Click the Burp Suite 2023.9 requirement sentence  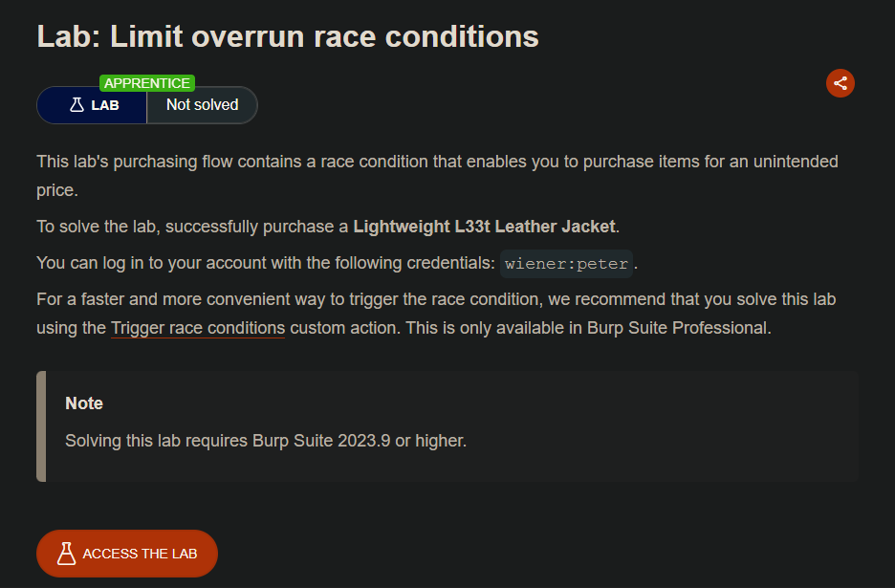point(266,441)
